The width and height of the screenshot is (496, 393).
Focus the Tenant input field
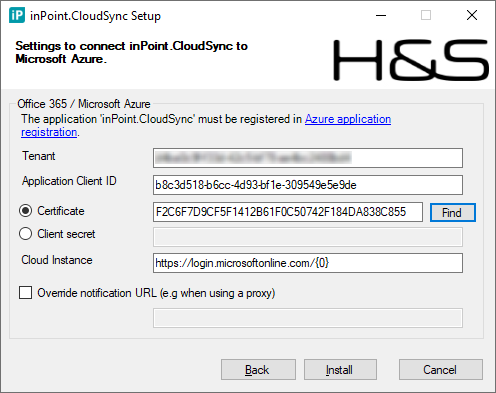[x=308, y=158]
